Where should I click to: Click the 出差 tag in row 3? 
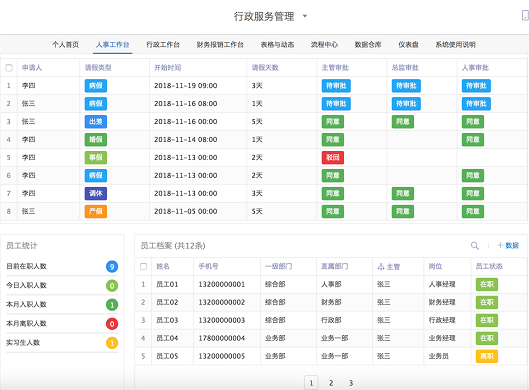coord(96,121)
